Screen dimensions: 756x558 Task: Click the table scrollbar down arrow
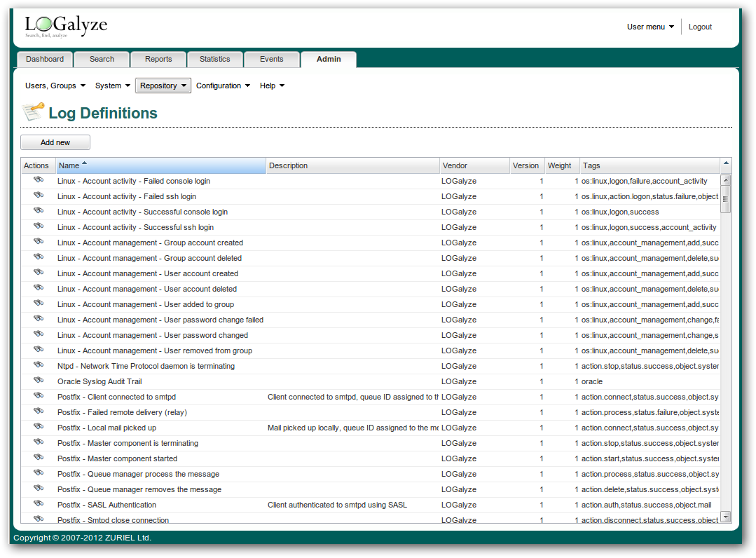coord(726,517)
